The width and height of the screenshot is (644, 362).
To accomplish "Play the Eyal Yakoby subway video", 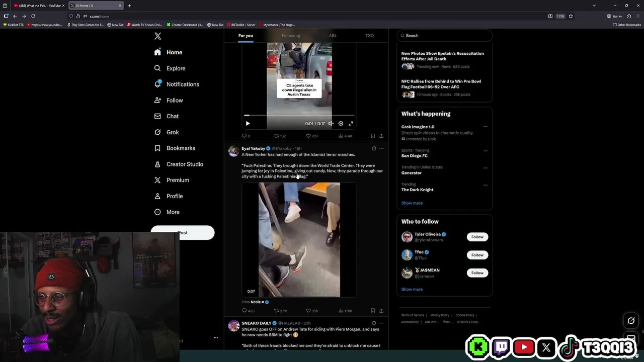I will coord(299,240).
